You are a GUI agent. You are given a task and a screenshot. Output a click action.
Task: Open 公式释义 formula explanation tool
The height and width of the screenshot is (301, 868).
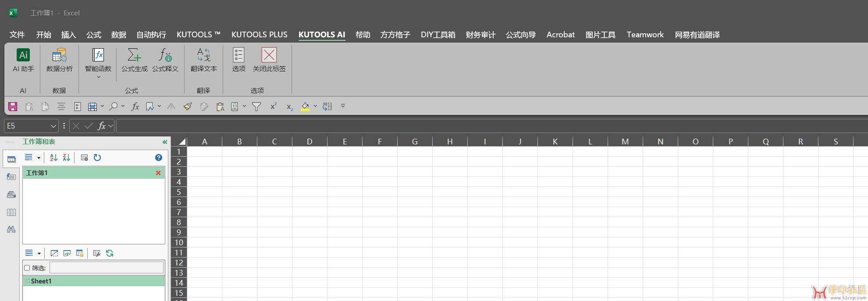point(165,60)
